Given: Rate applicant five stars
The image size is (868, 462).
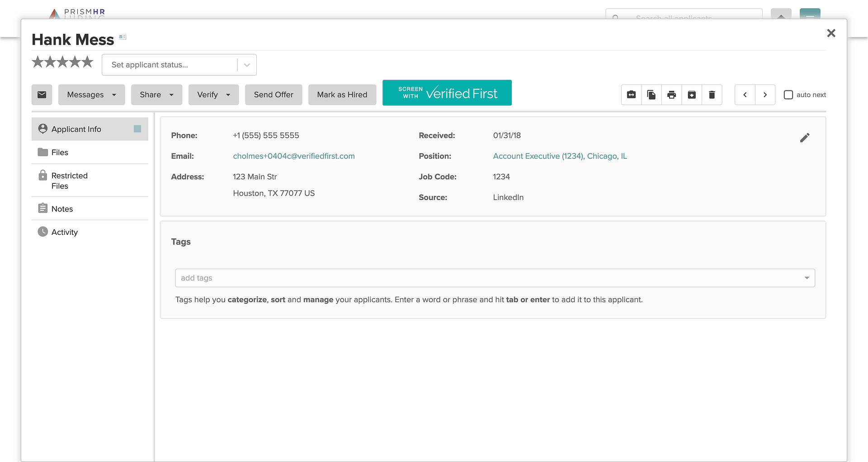Looking at the screenshot, I should 87,62.
